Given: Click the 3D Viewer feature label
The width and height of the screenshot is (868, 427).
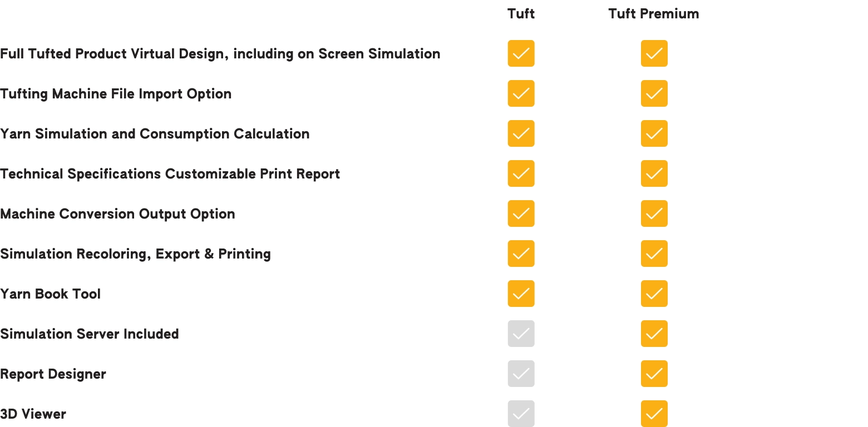Looking at the screenshot, I should [33, 414].
